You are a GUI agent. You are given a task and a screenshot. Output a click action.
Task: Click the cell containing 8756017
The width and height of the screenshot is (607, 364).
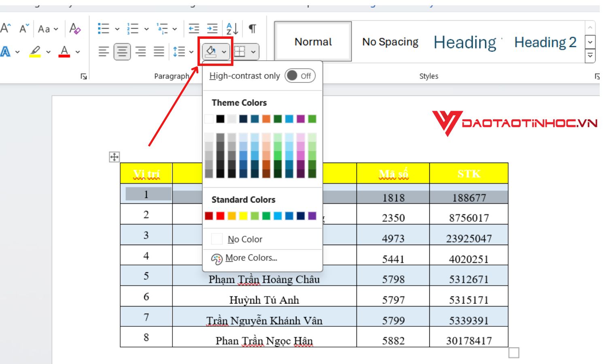point(469,214)
